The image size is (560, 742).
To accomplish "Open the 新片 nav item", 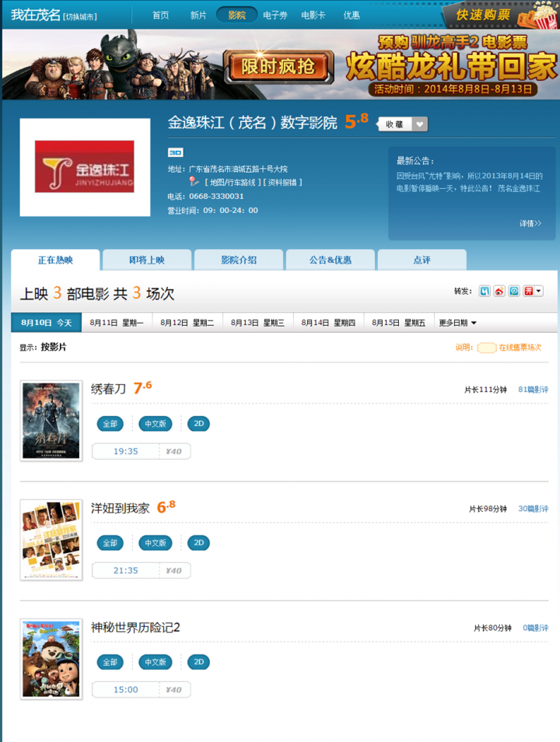I will tap(198, 15).
